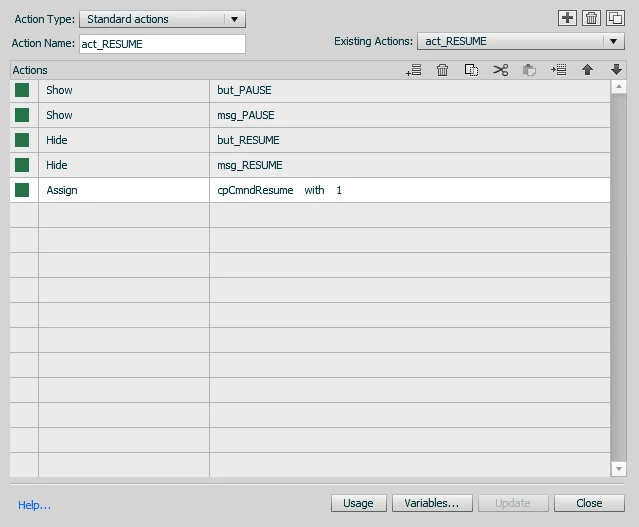Screen dimensions: 639x527
Task: Open the Help link
Action: click(34, 505)
